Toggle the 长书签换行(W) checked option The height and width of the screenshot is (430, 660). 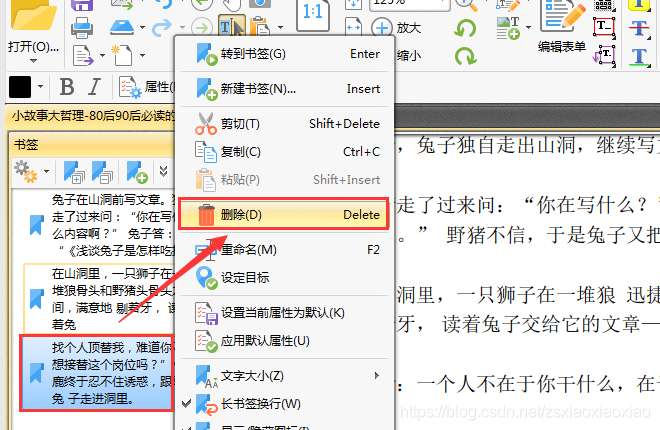tap(284, 404)
